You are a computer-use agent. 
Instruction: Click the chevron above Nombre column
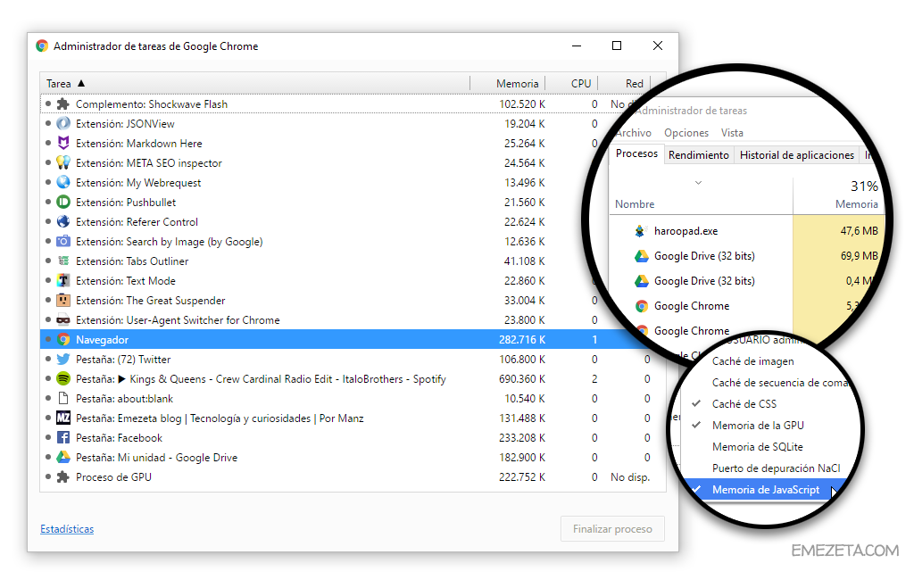click(698, 183)
